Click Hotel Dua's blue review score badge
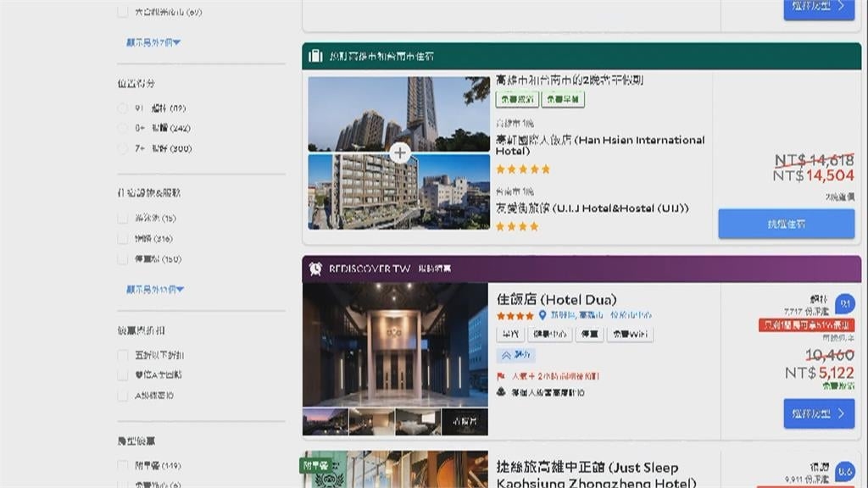 (x=844, y=304)
